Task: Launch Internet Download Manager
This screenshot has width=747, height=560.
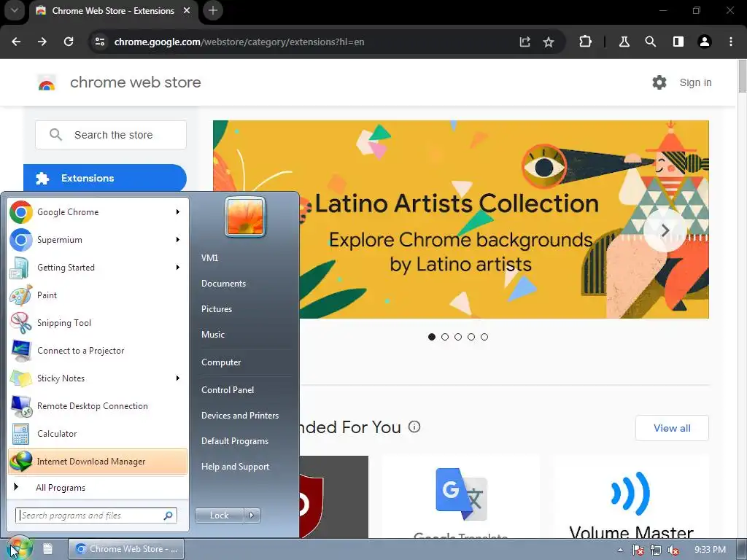Action: pyautogui.click(x=98, y=462)
